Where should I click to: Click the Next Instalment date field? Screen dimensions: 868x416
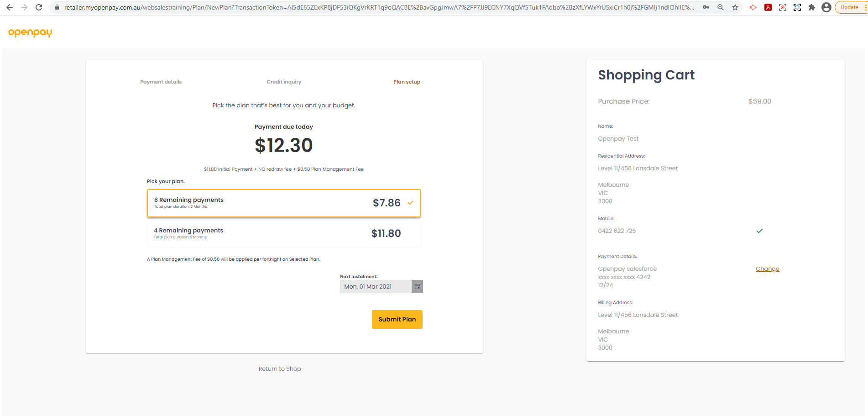375,287
